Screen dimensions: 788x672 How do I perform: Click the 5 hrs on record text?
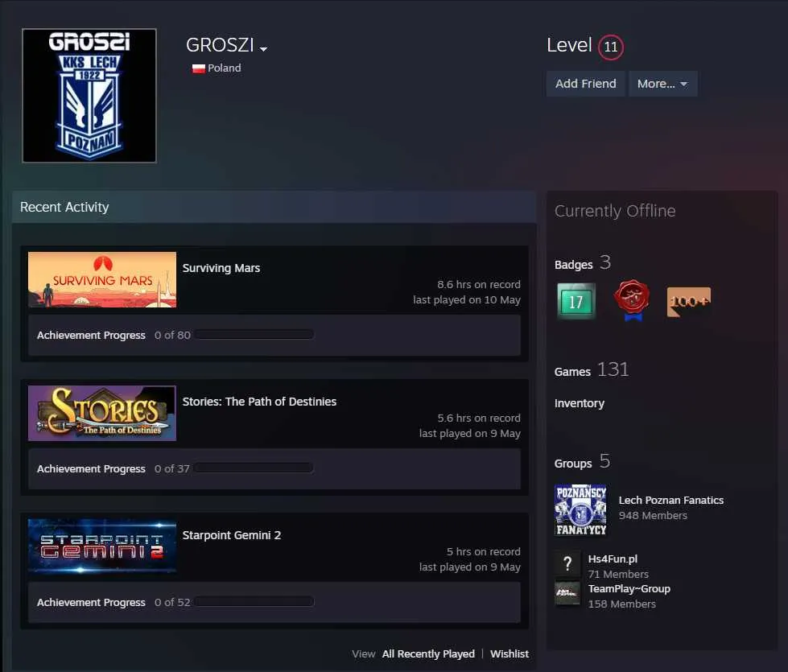pyautogui.click(x=484, y=552)
